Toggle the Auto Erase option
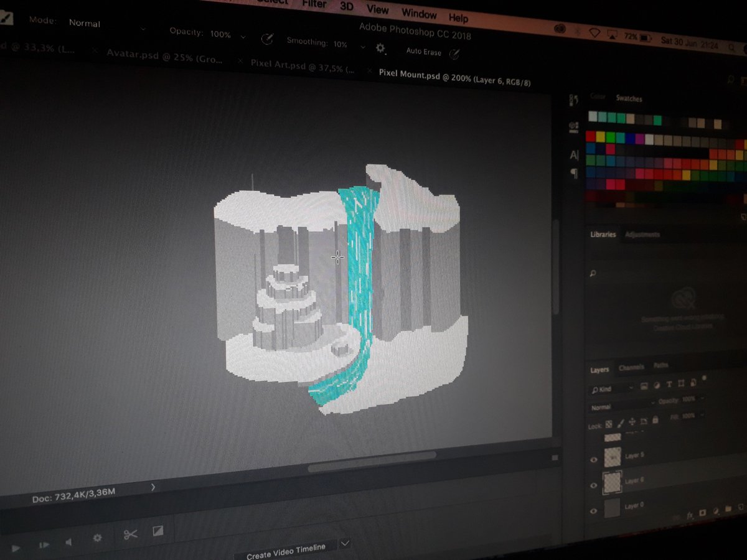Screen dimensions: 747x560 coord(423,51)
